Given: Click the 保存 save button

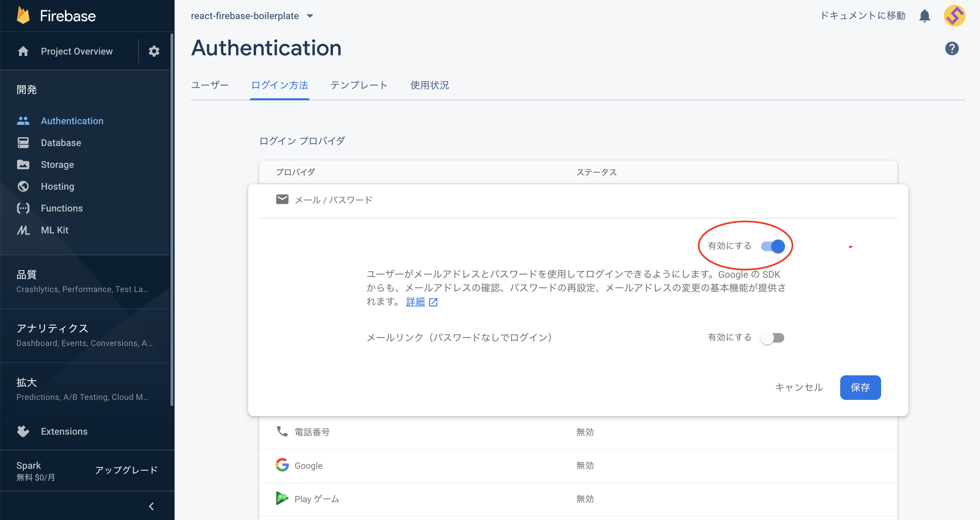Looking at the screenshot, I should tap(860, 388).
